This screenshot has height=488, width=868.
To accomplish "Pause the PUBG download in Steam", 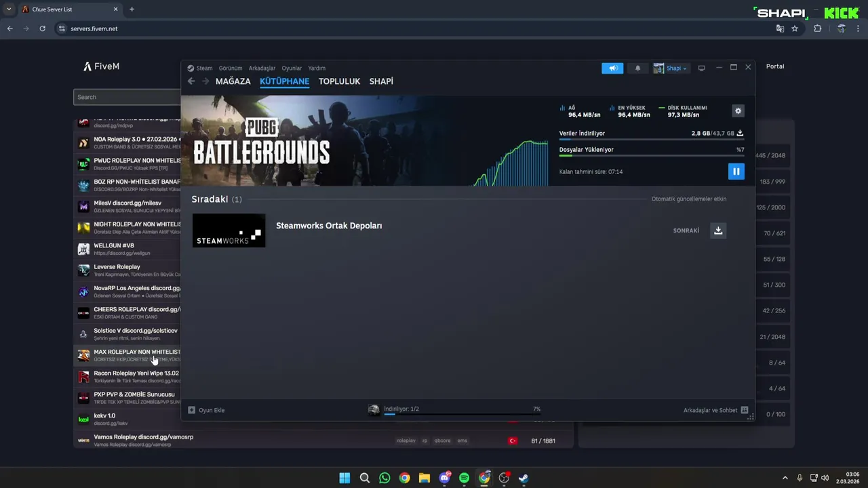I will pyautogui.click(x=736, y=171).
